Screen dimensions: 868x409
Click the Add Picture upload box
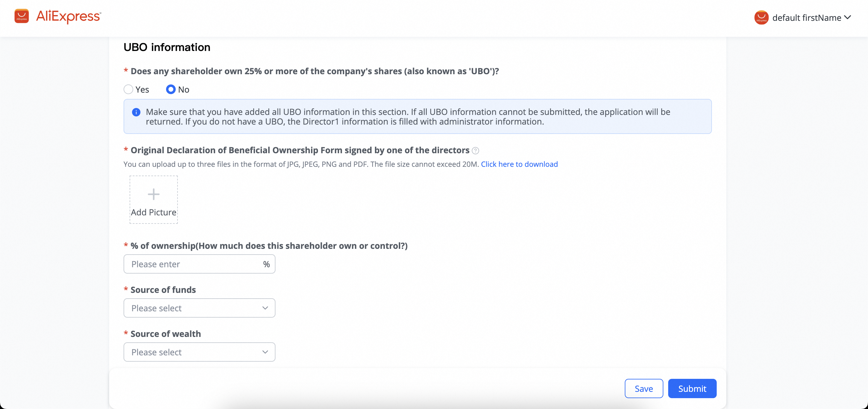(x=154, y=200)
